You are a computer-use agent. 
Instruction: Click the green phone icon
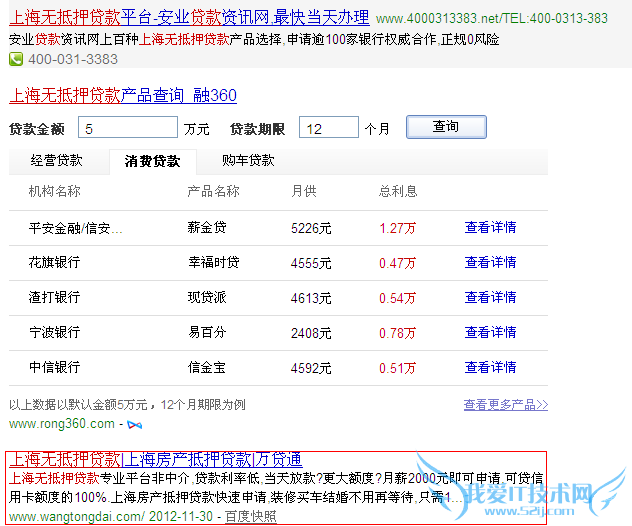click(x=16, y=59)
